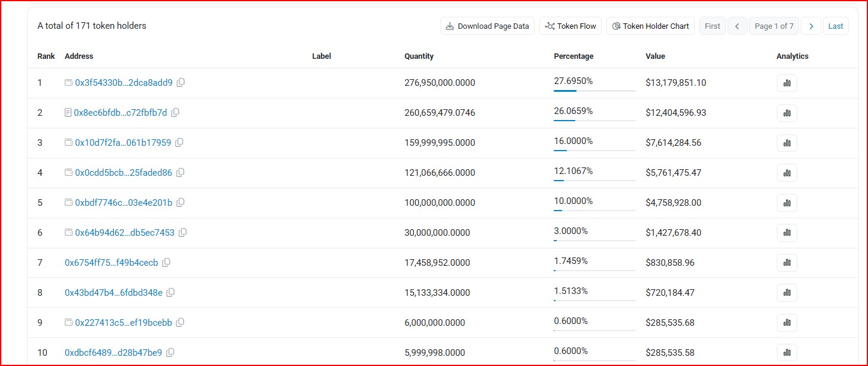Image resolution: width=868 pixels, height=366 pixels.
Task: Open analytics for rank 7 holder
Action: [x=787, y=263]
